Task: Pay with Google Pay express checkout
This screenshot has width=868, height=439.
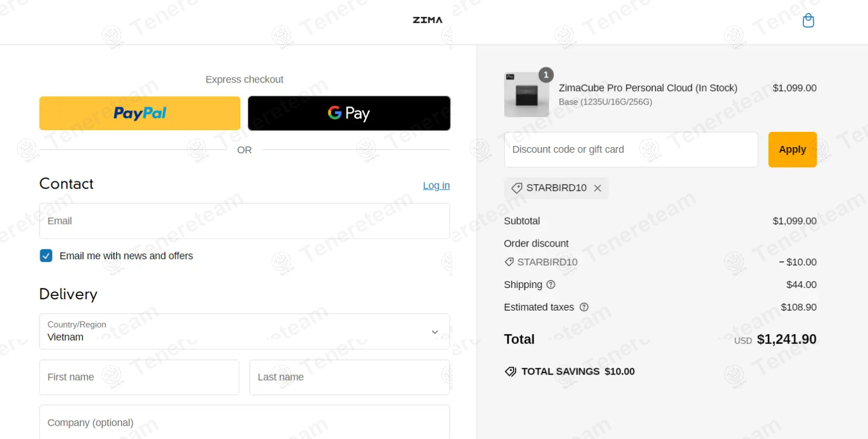Action: point(349,113)
